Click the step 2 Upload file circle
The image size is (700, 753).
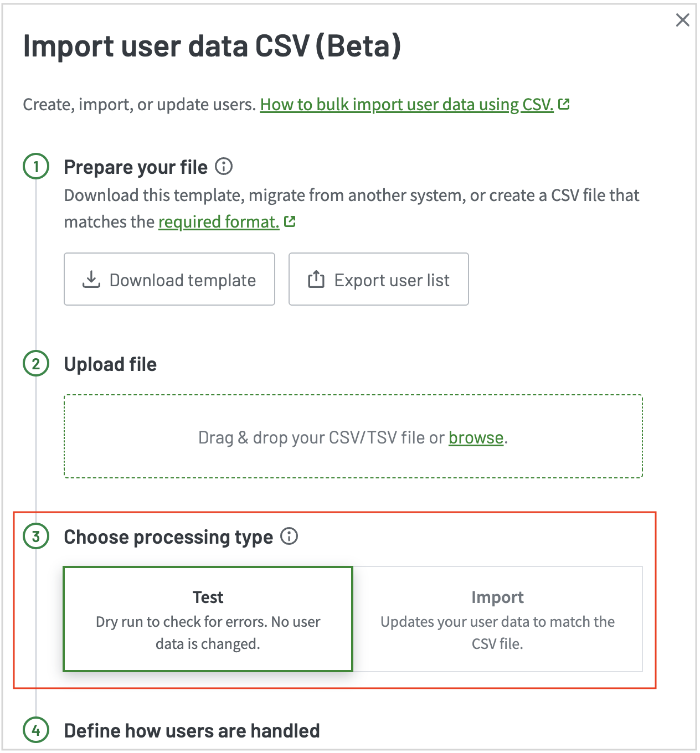point(35,364)
